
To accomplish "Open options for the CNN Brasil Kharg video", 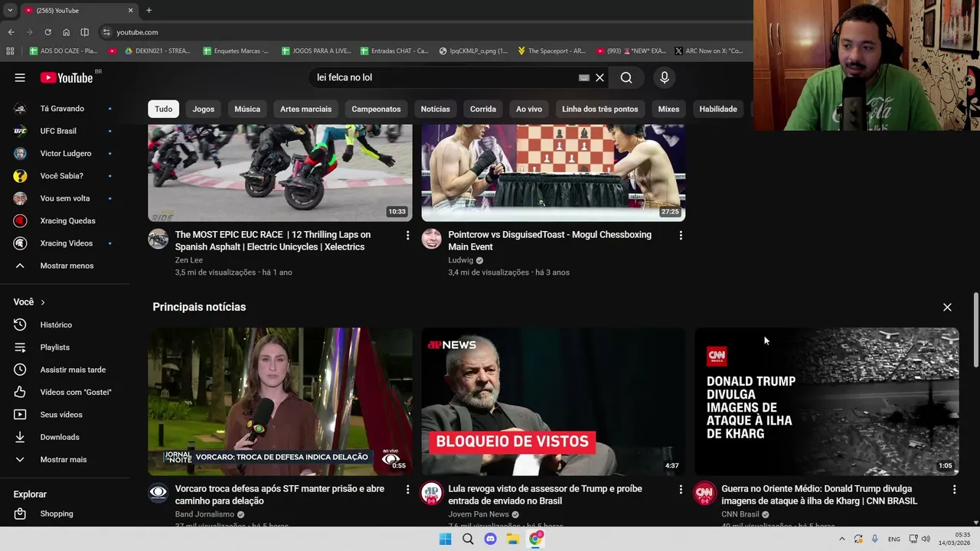I will coord(954,490).
